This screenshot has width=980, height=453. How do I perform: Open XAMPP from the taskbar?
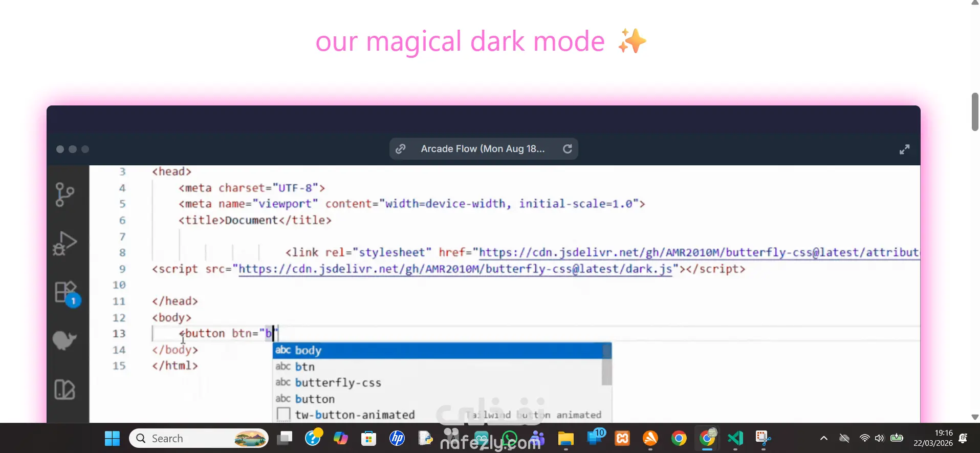tap(622, 439)
